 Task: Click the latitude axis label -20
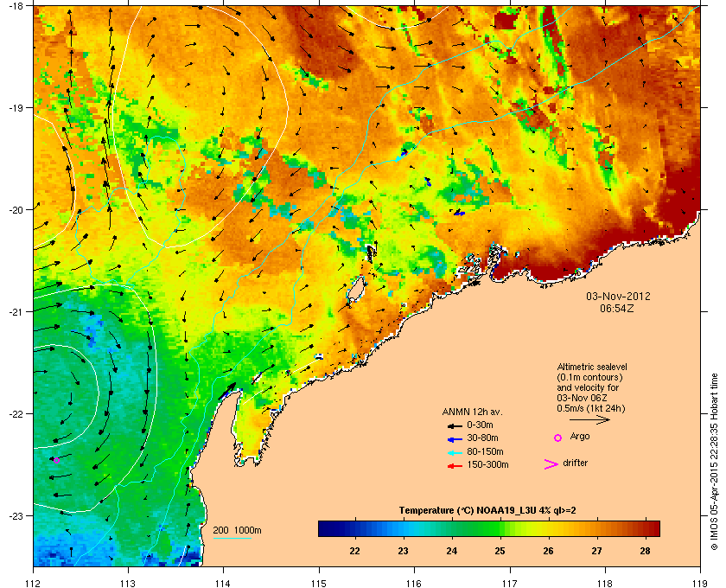pyautogui.click(x=16, y=209)
